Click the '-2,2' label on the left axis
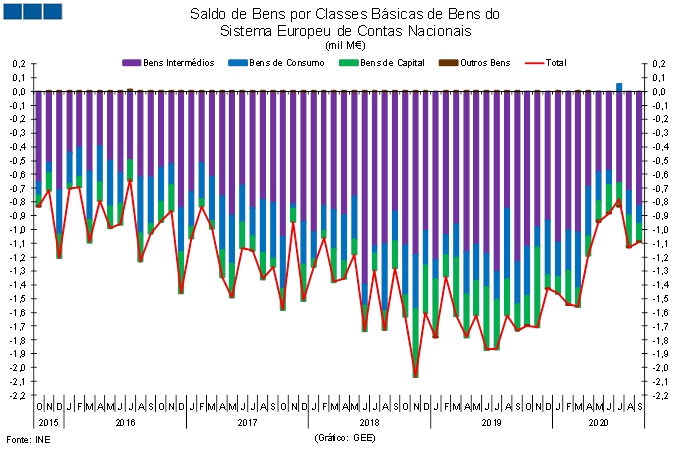The height and width of the screenshot is (450, 680). pyautogui.click(x=18, y=396)
